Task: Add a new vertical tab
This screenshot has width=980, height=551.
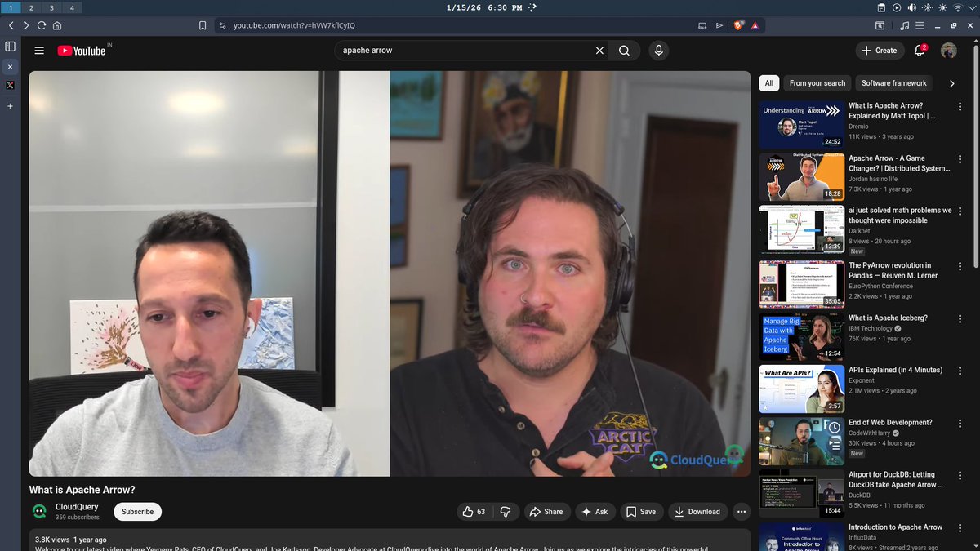Action: click(11, 106)
